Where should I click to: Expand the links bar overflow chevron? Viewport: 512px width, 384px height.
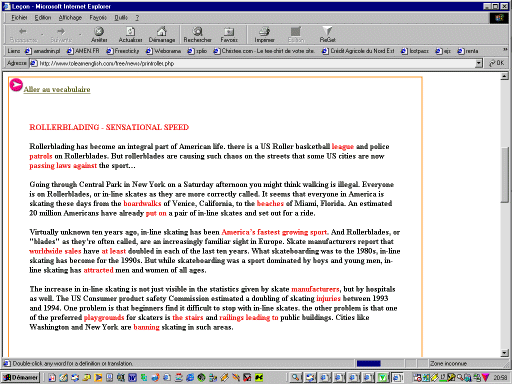[505, 49]
